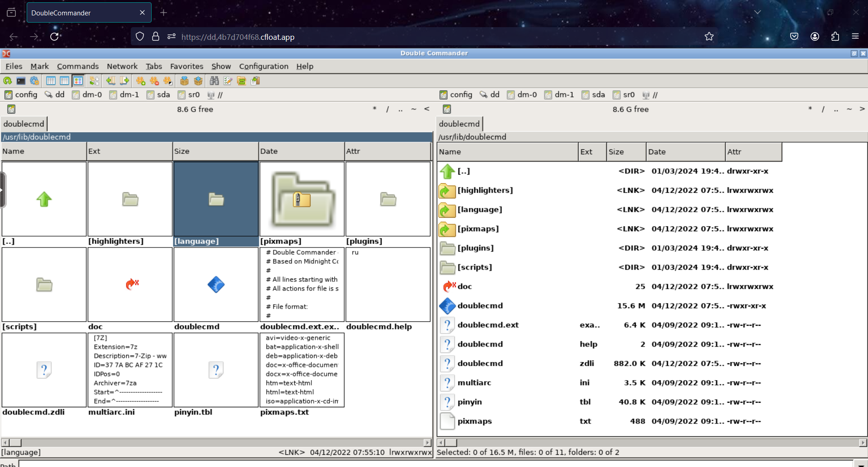
Task: Click the Refresh toolbar icon
Action: [x=7, y=81]
